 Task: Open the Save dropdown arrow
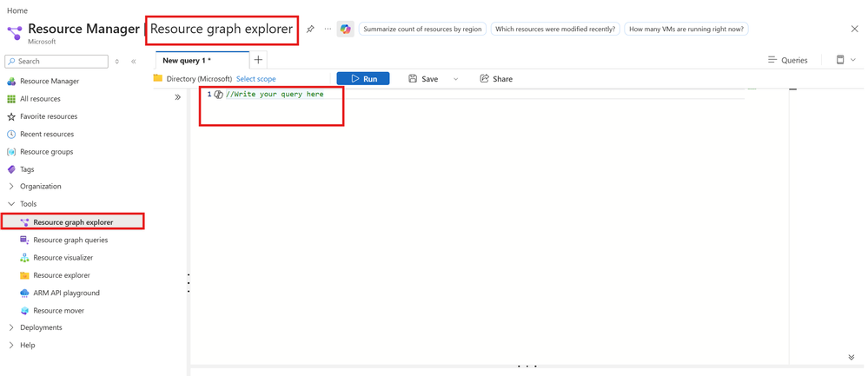coord(455,79)
